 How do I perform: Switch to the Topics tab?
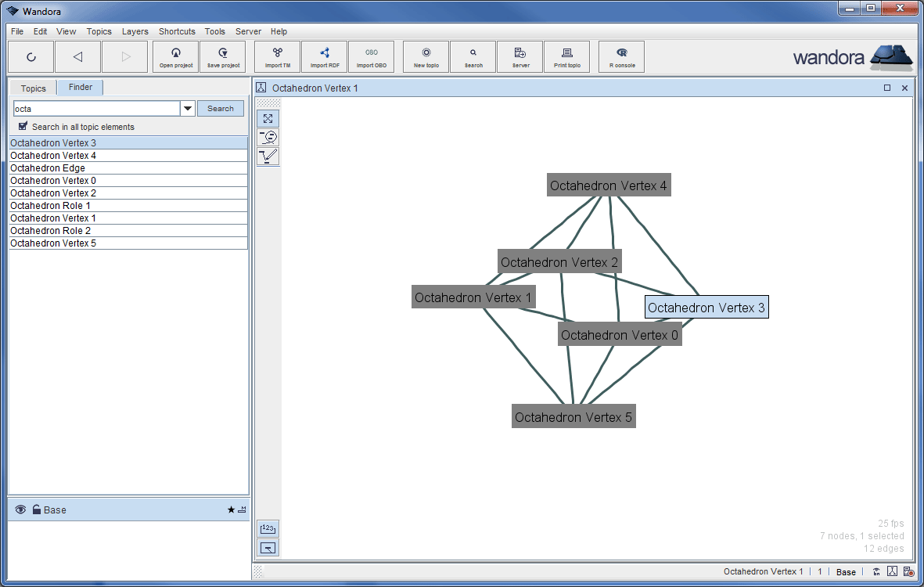point(32,88)
